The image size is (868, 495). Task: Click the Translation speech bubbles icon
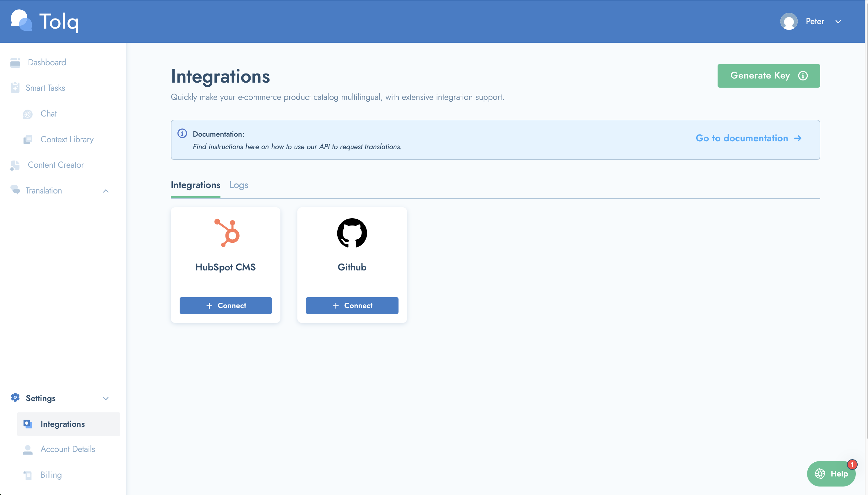point(15,190)
